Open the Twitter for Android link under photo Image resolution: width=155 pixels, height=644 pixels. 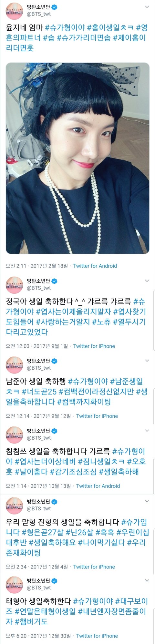click(95, 266)
